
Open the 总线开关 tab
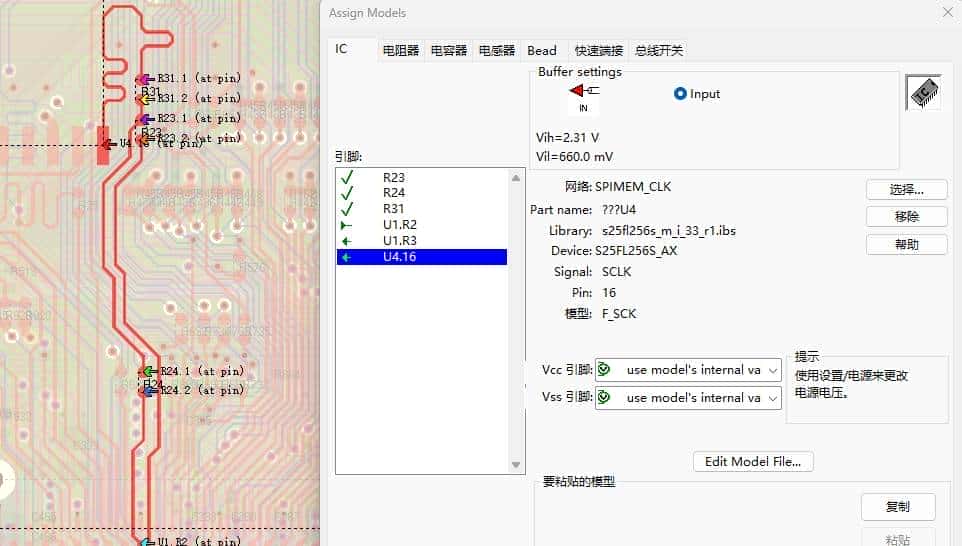[x=658, y=50]
